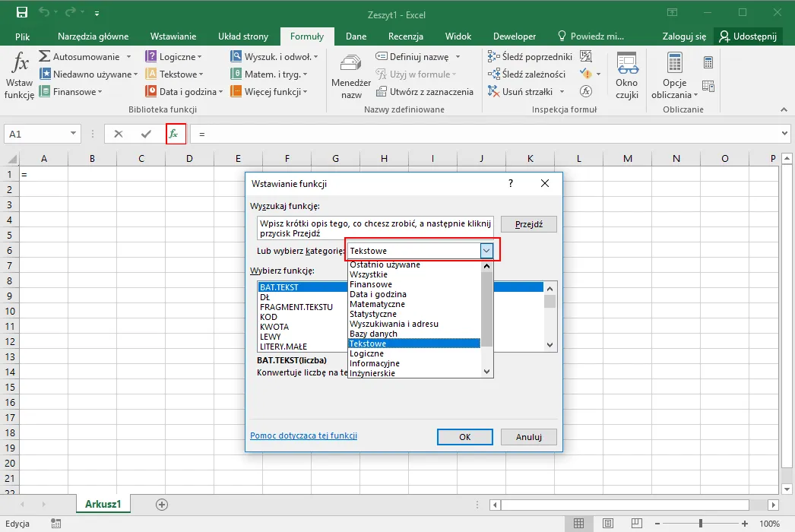Confirm entry with checkmark icon
Image resolution: width=795 pixels, height=532 pixels.
(146, 134)
